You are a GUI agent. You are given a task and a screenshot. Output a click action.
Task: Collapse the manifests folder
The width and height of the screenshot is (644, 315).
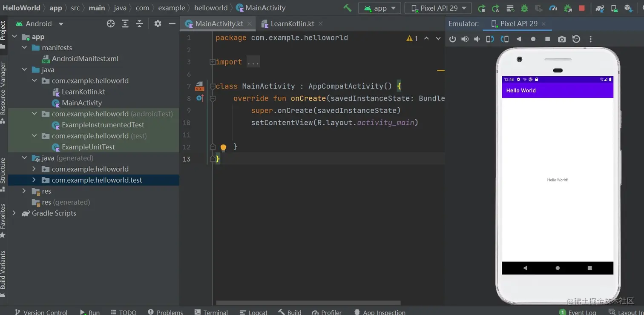click(24, 48)
